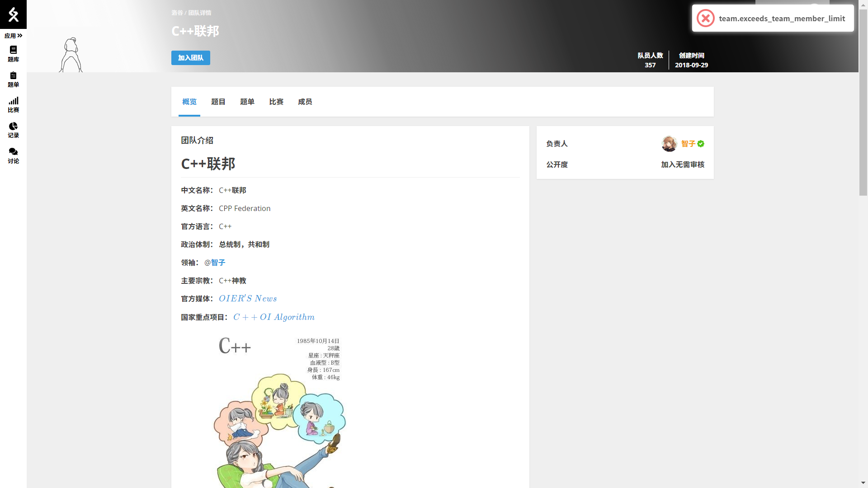Open the 题库 problem library icon

13,54
